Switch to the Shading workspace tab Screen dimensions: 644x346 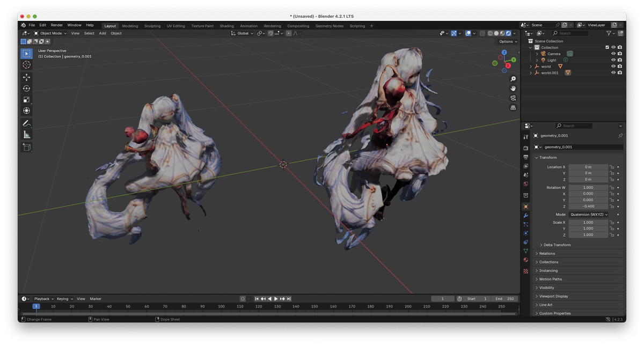tap(226, 25)
